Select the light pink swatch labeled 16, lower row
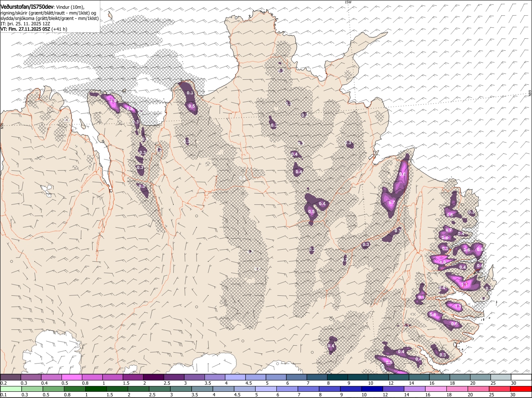 [436, 389]
